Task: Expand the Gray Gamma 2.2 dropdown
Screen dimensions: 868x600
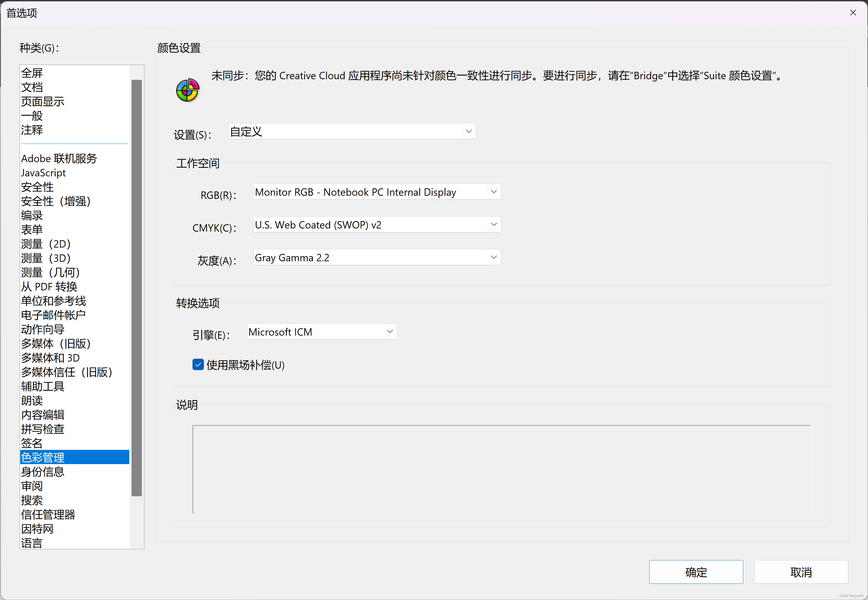Action: point(376,258)
